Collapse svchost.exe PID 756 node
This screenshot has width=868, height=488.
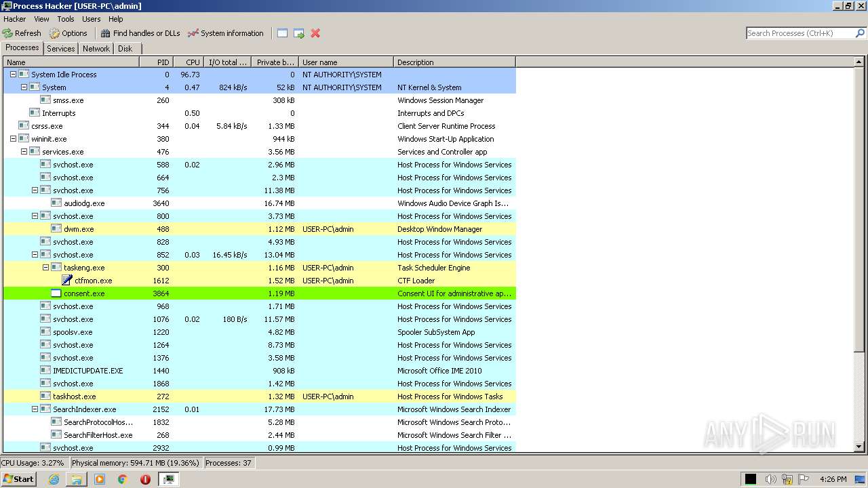(x=35, y=190)
